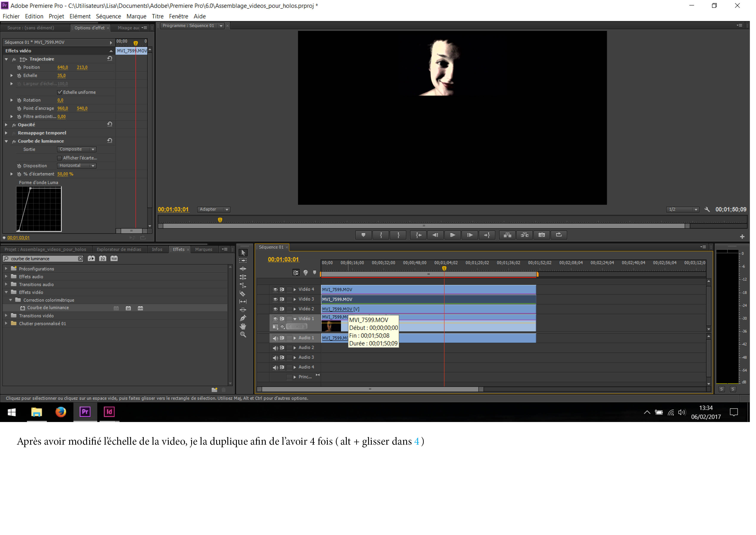Expand the Opacité effect section
The height and width of the screenshot is (535, 756).
pyautogui.click(x=6, y=124)
